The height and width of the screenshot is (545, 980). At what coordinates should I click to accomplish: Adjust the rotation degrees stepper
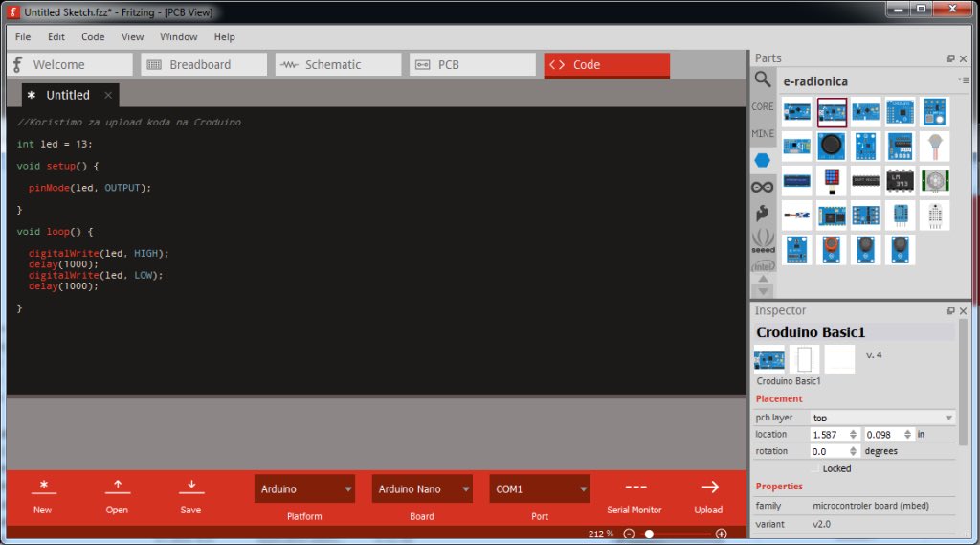pyautogui.click(x=853, y=451)
